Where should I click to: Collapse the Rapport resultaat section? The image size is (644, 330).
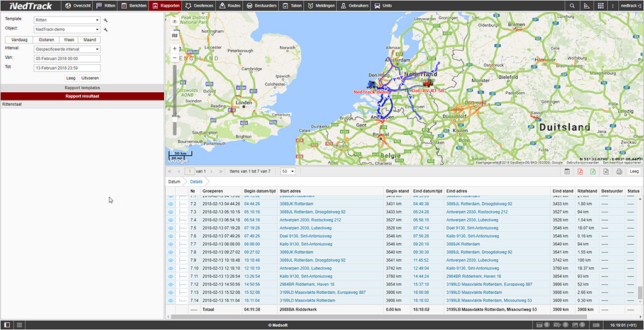pos(82,96)
